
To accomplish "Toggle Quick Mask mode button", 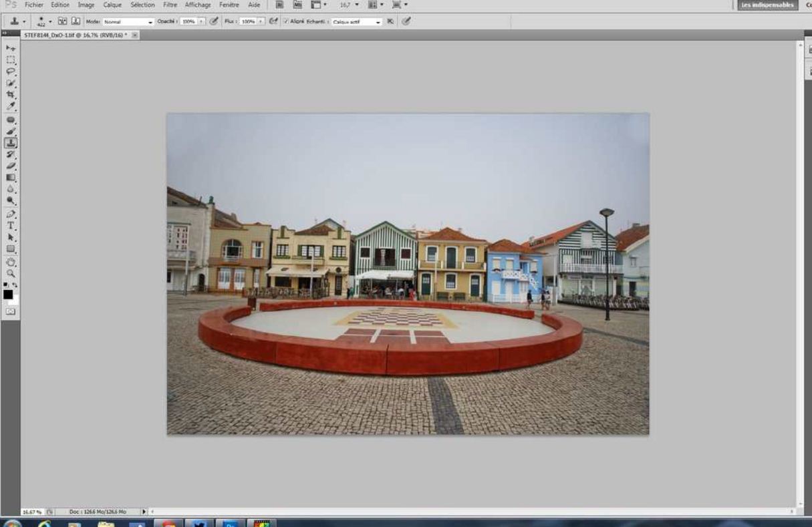I will coord(10,311).
